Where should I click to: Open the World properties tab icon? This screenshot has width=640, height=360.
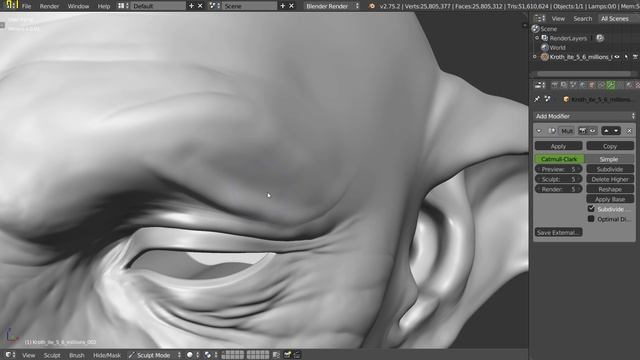[582, 85]
